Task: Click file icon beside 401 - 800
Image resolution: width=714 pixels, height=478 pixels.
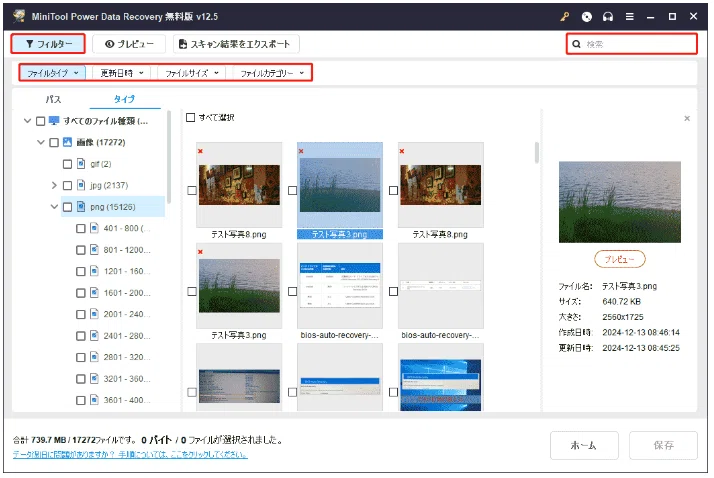Action: click(x=94, y=228)
